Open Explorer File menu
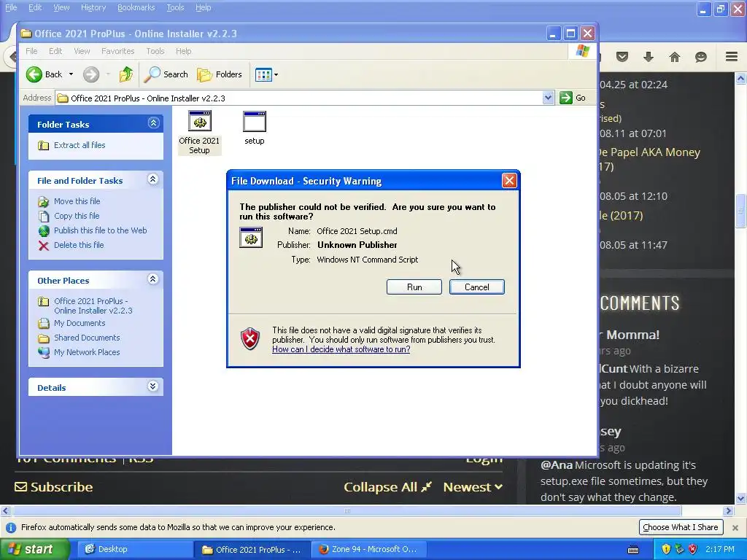Image resolution: width=747 pixels, height=560 pixels. pos(31,51)
